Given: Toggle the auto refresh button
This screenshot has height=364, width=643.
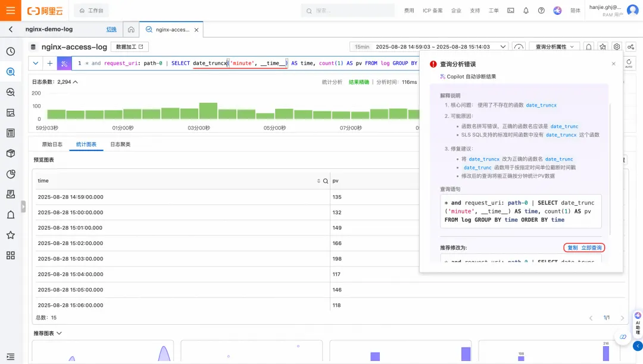Looking at the screenshot, I should click(x=629, y=63).
